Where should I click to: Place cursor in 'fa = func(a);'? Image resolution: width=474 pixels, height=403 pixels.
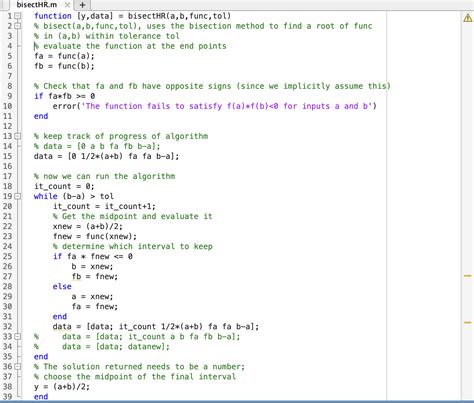click(64, 56)
